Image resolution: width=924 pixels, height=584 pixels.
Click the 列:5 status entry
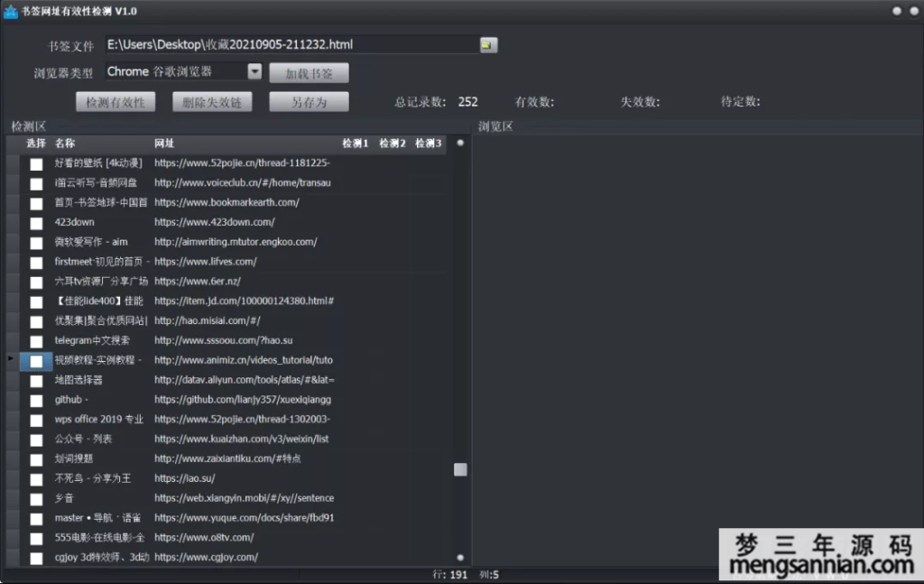(489, 575)
